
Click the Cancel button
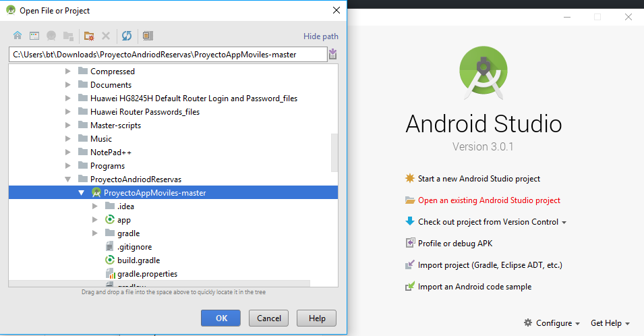268,318
